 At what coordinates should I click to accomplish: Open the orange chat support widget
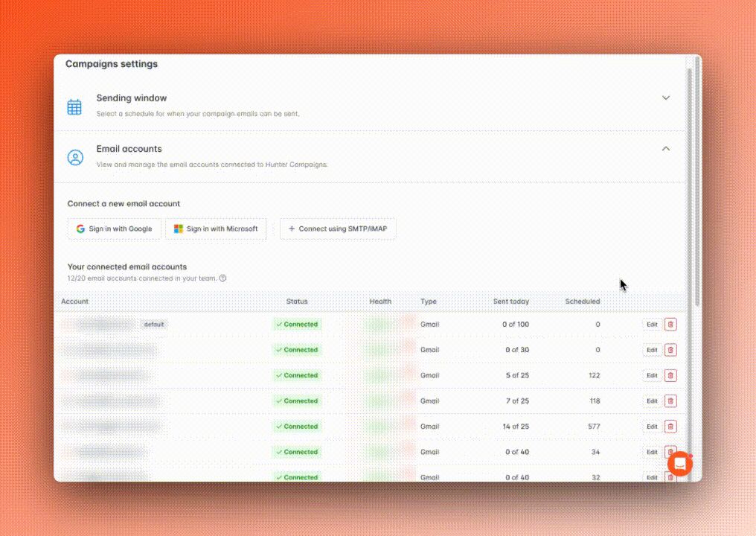[x=679, y=464]
